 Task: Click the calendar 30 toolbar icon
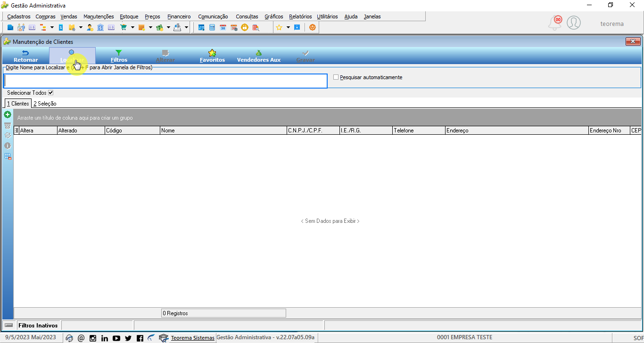pos(223,27)
